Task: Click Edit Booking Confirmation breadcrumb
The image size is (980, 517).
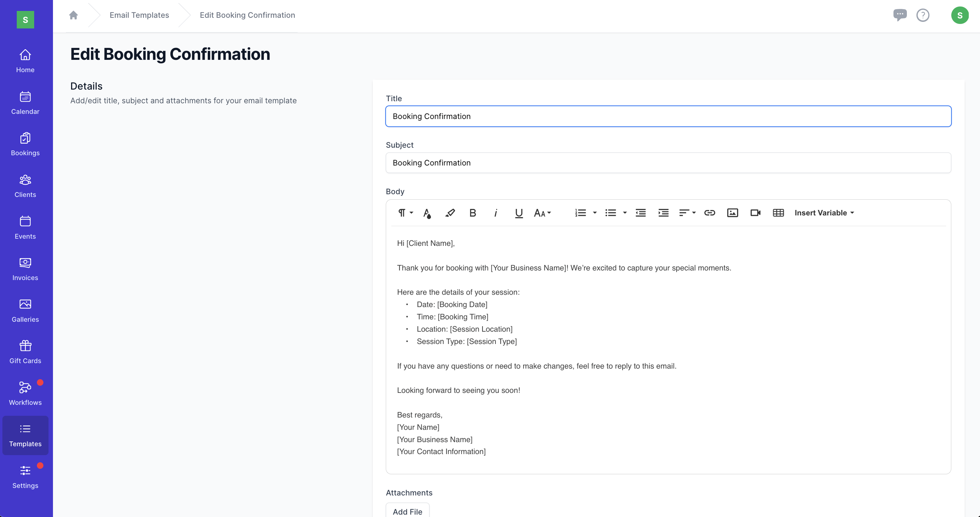Action: 247,15
